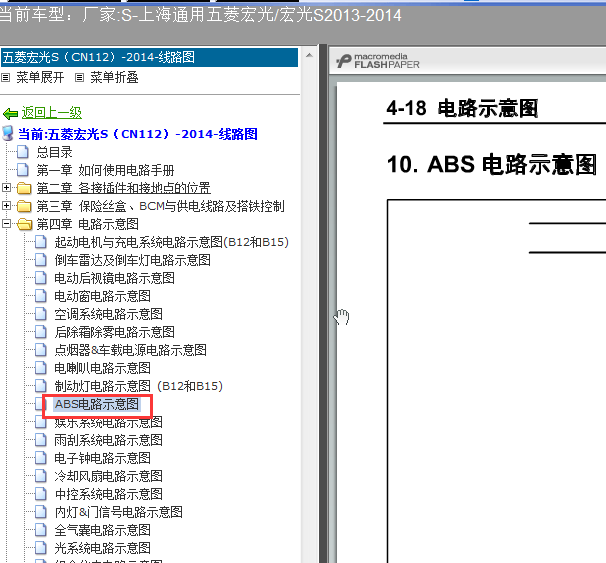Click page icon beside 电动后视镜电路示意图

(41, 278)
